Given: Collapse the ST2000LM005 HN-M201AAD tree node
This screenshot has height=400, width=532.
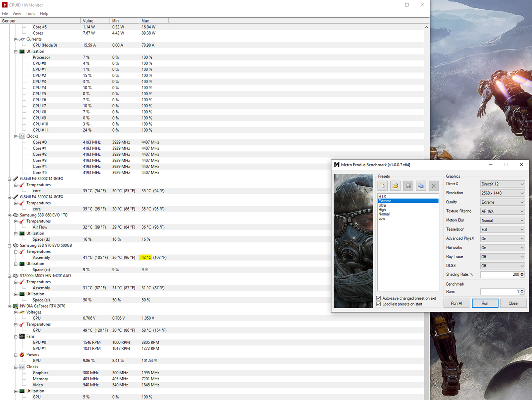Looking at the screenshot, I should click(9, 276).
